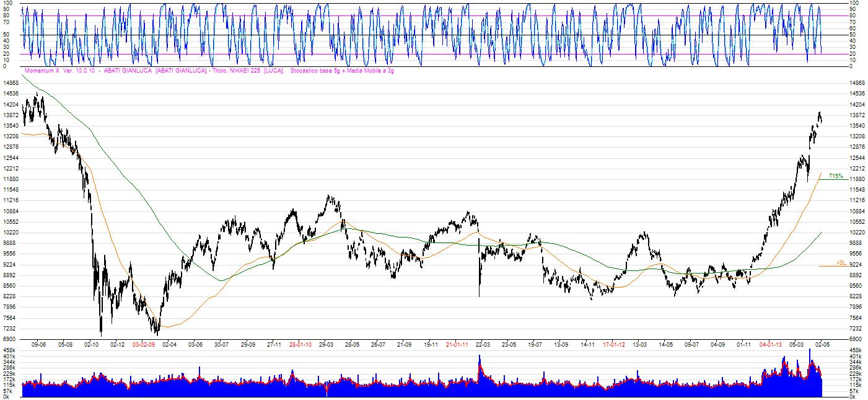This screenshot has height=400, width=868.
Task: Click the 458k volume label on the left axis
Action: (9, 351)
